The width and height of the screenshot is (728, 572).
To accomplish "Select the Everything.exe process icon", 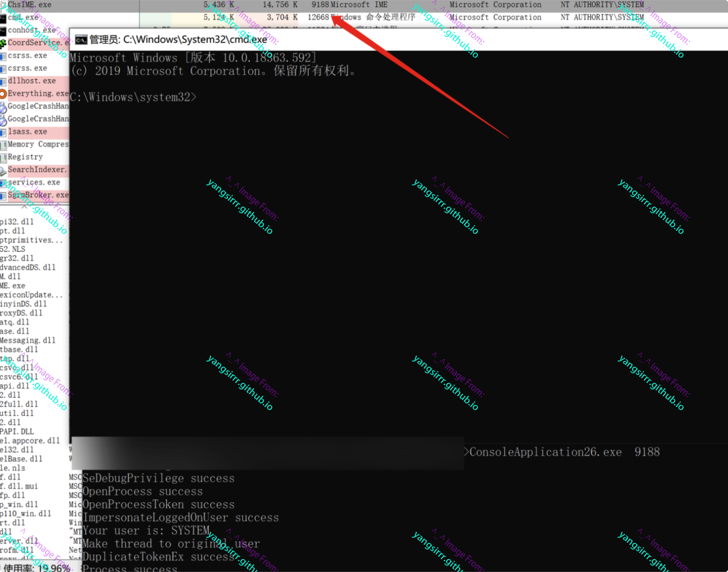I will 3,94.
